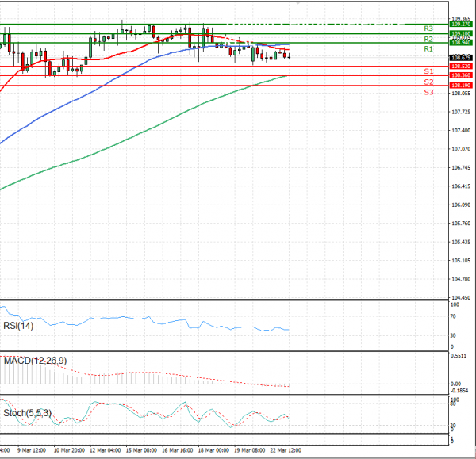Select the S1 support label
Screen dimensions: 476x459
coord(428,71)
